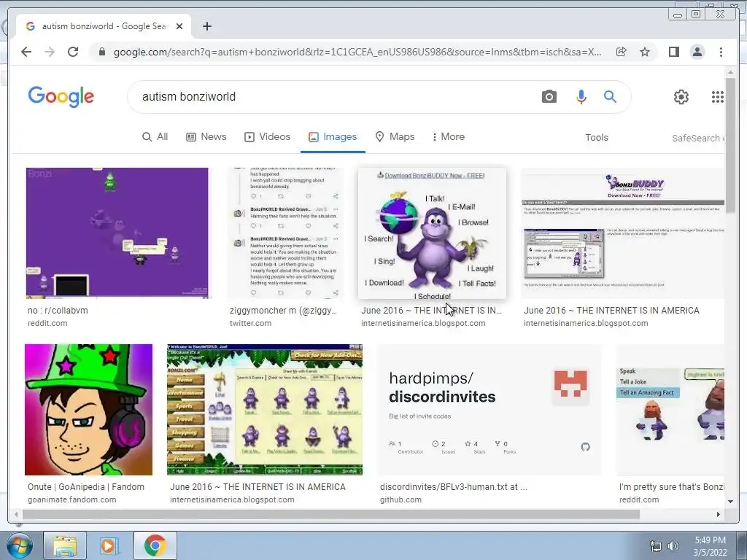
Task: Open the volume control in the tray
Action: pyautogui.click(x=673, y=546)
